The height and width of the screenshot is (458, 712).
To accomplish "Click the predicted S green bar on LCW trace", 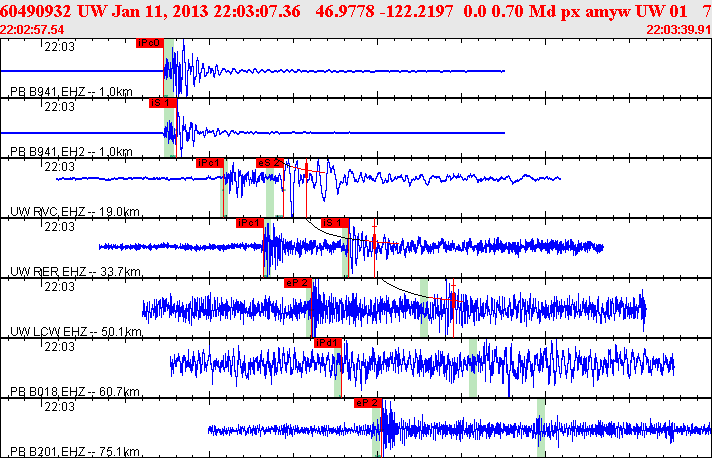I will (424, 308).
